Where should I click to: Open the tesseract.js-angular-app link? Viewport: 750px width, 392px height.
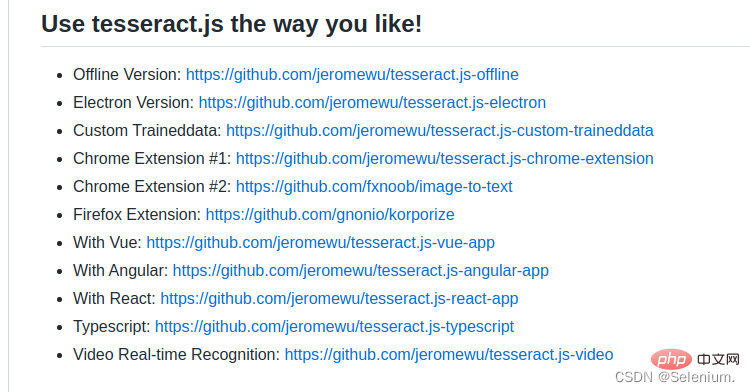(361, 271)
